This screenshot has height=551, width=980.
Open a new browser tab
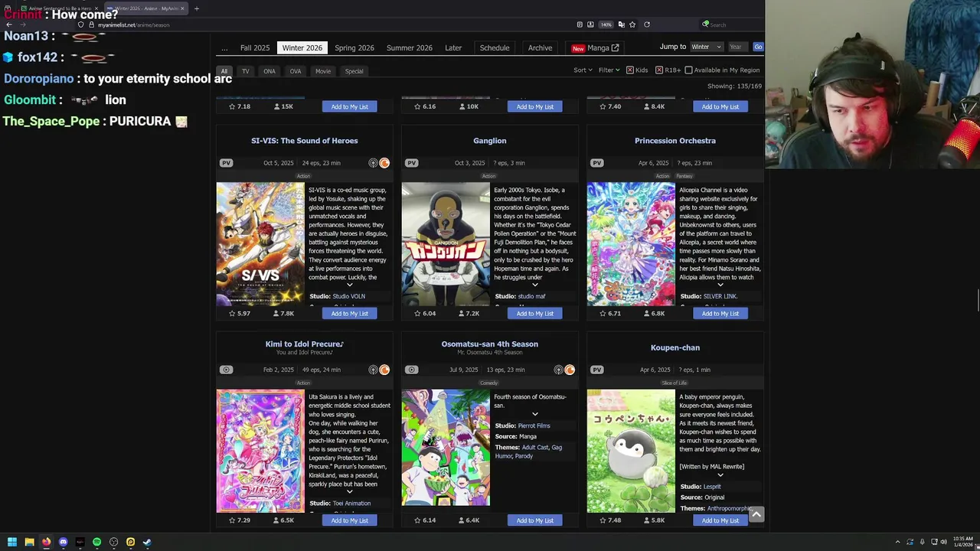(196, 8)
